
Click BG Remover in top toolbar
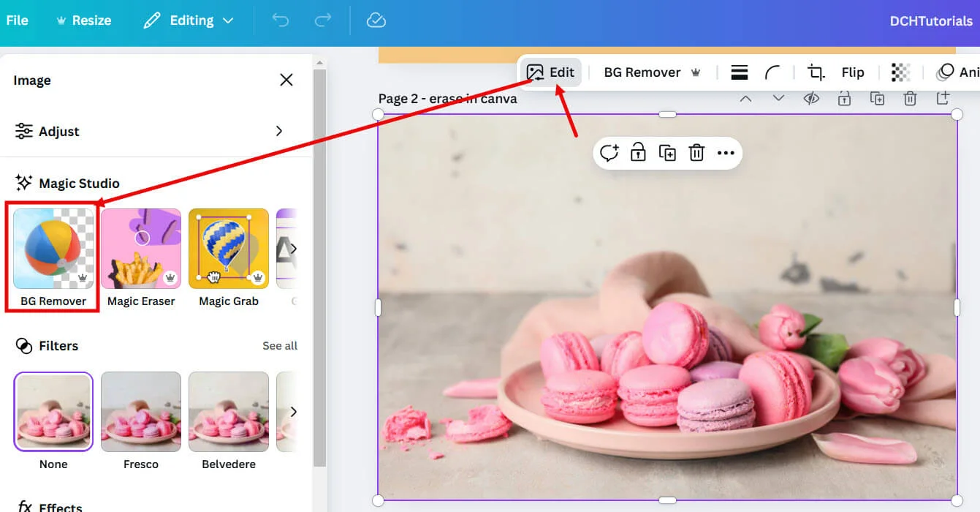coord(653,72)
